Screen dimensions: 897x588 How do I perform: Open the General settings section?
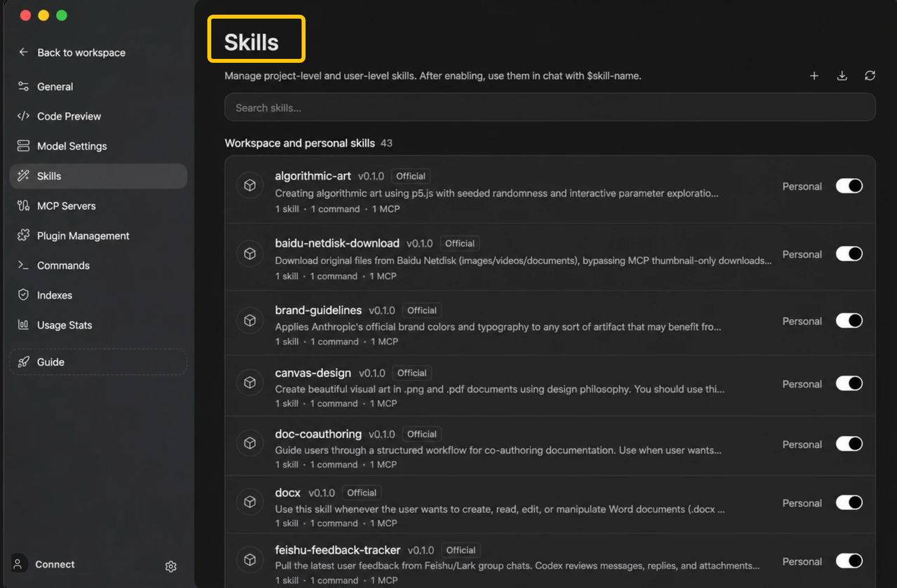[98, 87]
